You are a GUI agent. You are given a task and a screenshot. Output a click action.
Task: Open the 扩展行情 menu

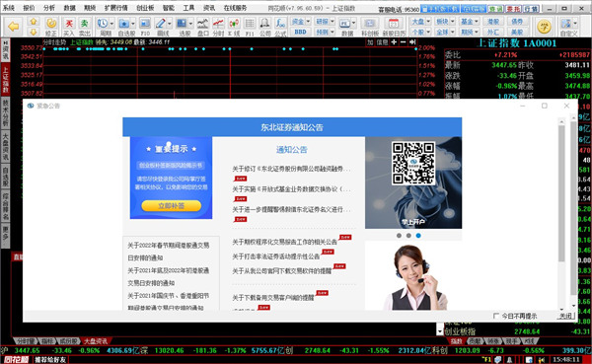pyautogui.click(x=115, y=8)
